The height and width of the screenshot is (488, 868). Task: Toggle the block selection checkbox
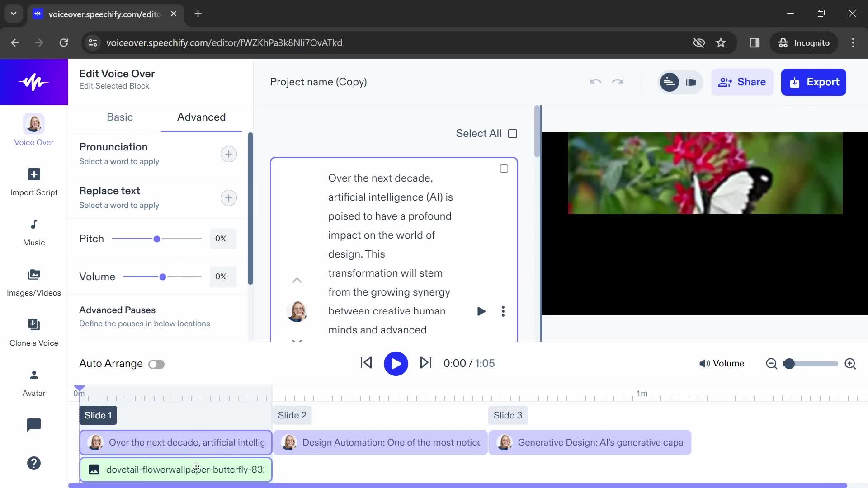pyautogui.click(x=504, y=169)
